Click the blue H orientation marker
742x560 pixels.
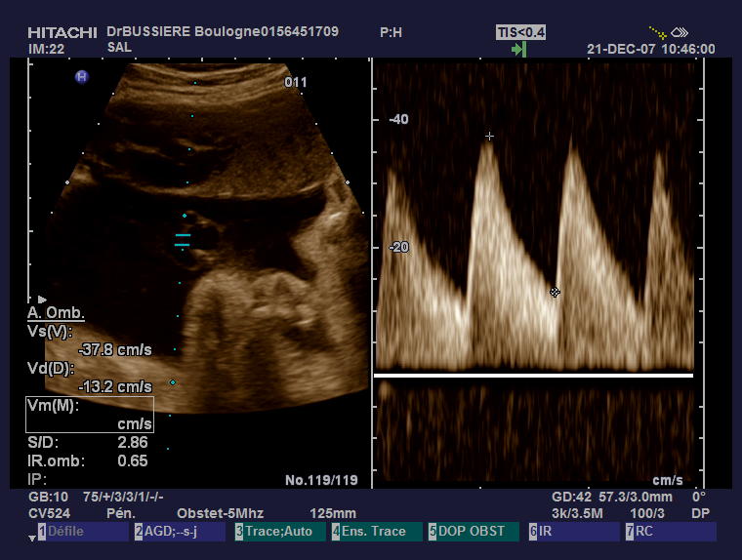click(x=82, y=77)
